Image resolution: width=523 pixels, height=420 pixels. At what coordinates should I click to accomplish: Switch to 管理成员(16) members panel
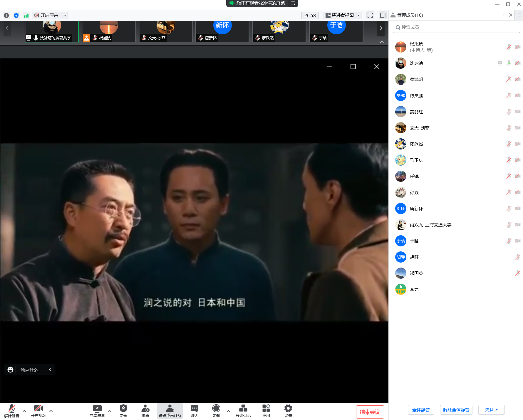[170, 411]
